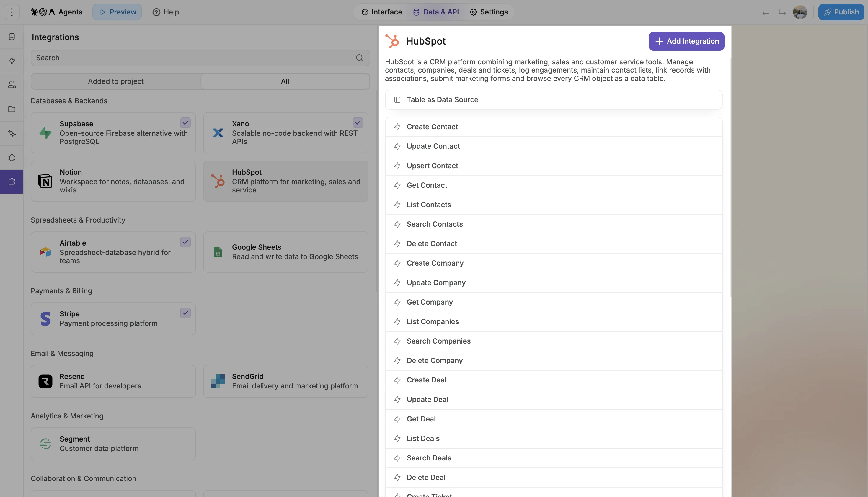Screen dimensions: 868x497
Task: Expand Table as Data Source row
Action: pyautogui.click(x=554, y=100)
